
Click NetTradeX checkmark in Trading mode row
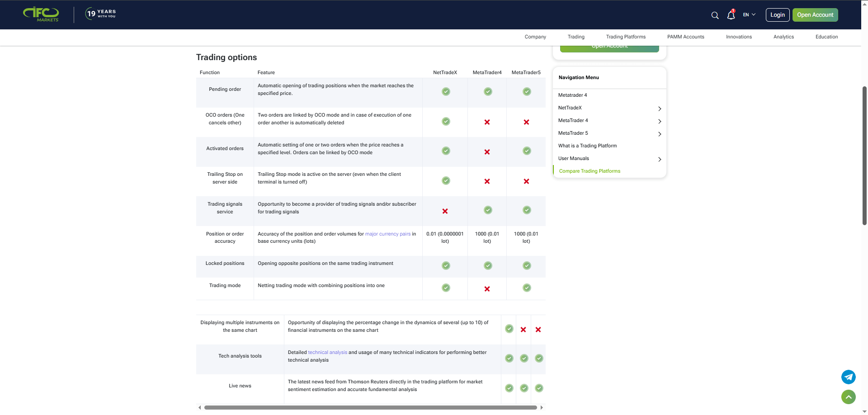point(446,288)
